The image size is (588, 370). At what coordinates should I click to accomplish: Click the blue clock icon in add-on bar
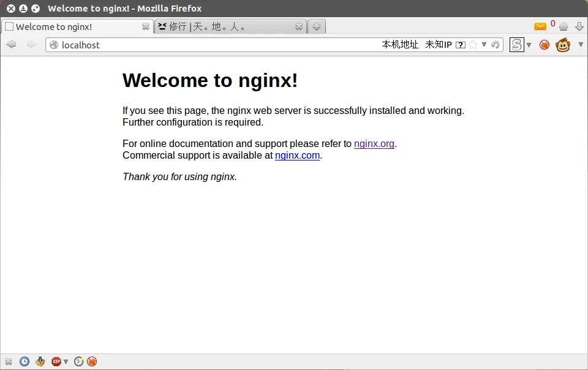pyautogui.click(x=24, y=361)
